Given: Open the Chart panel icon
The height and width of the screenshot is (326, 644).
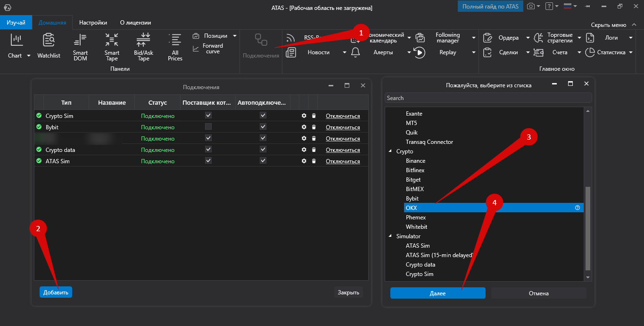Looking at the screenshot, I should (x=17, y=40).
